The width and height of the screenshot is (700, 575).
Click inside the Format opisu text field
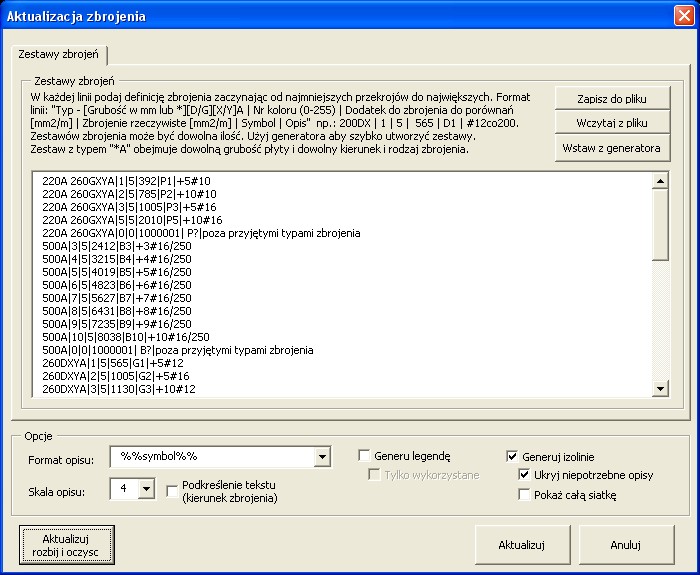click(210, 457)
